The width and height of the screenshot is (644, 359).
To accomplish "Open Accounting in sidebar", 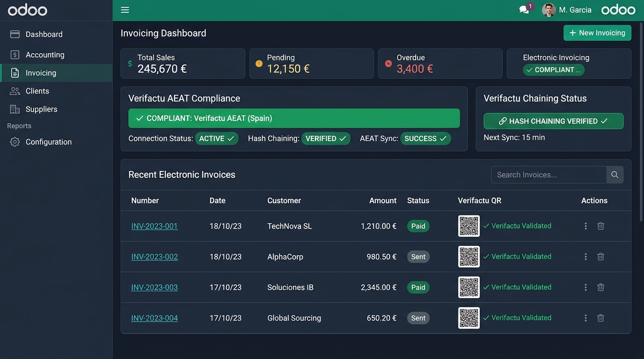I will [x=56, y=55].
